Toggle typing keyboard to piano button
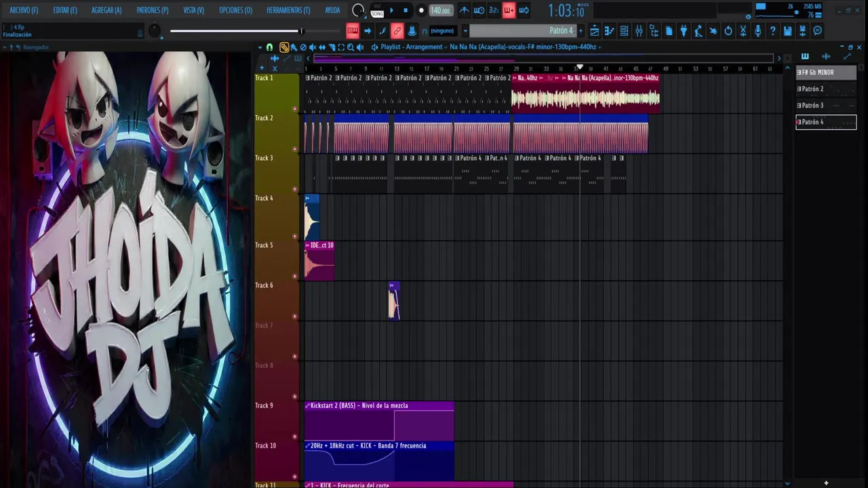 (x=353, y=30)
